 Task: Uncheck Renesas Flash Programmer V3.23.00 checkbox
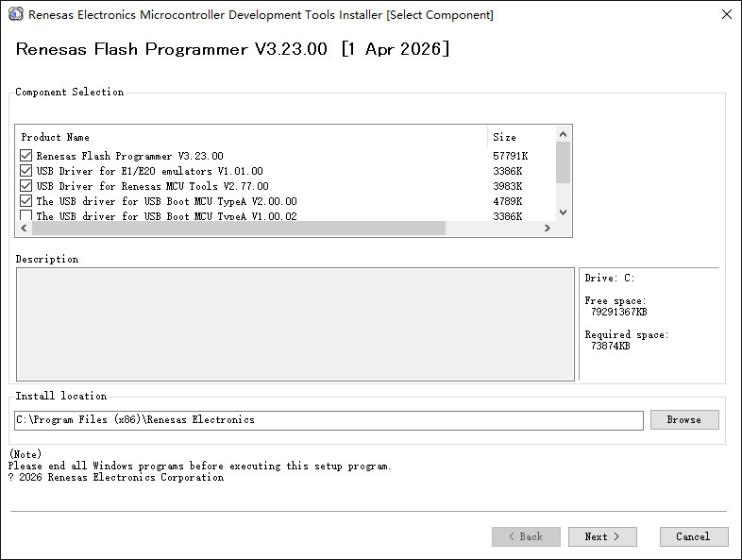[26, 156]
